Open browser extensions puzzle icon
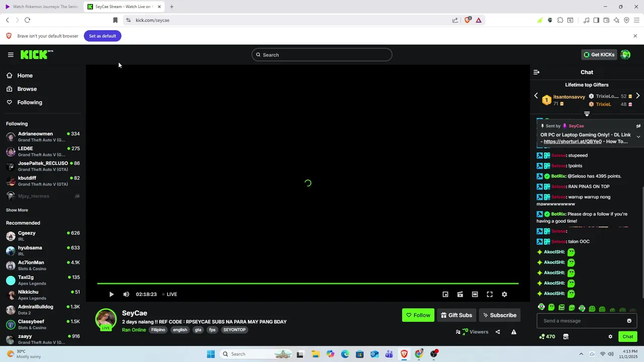This screenshot has height=362, width=644. [560, 20]
